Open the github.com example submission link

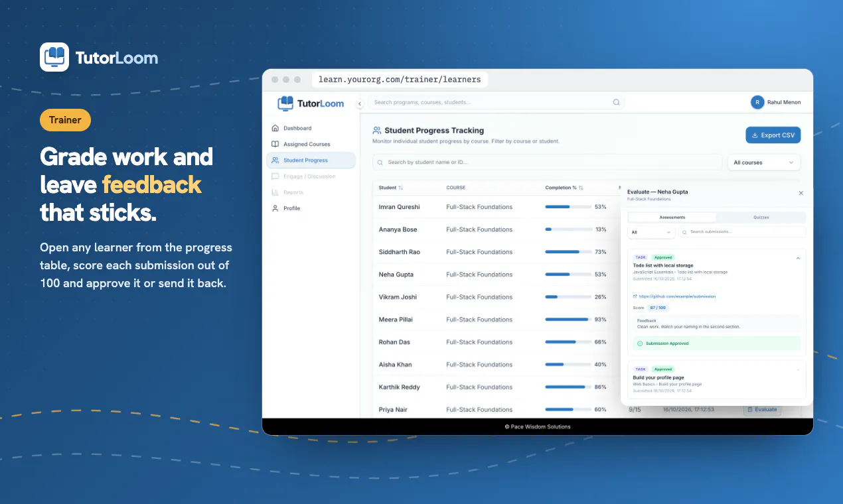(x=677, y=296)
